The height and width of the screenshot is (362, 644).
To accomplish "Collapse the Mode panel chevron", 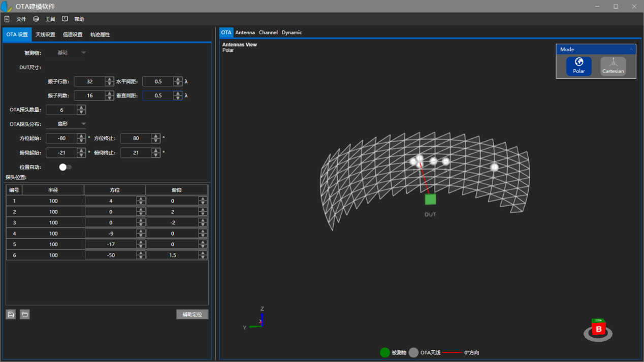I will click(x=631, y=49).
